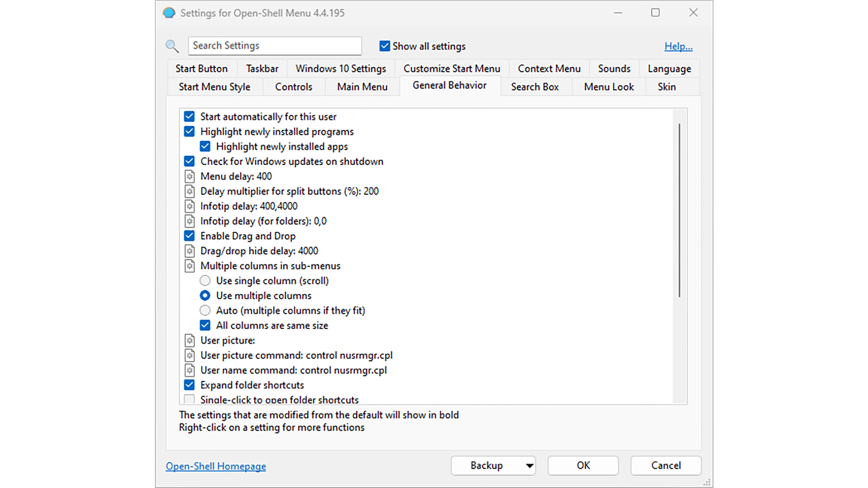Click the Drag/drop hide delay icon

tap(190, 251)
